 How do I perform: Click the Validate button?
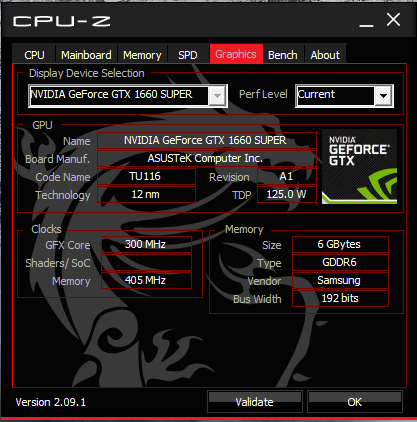(x=255, y=402)
